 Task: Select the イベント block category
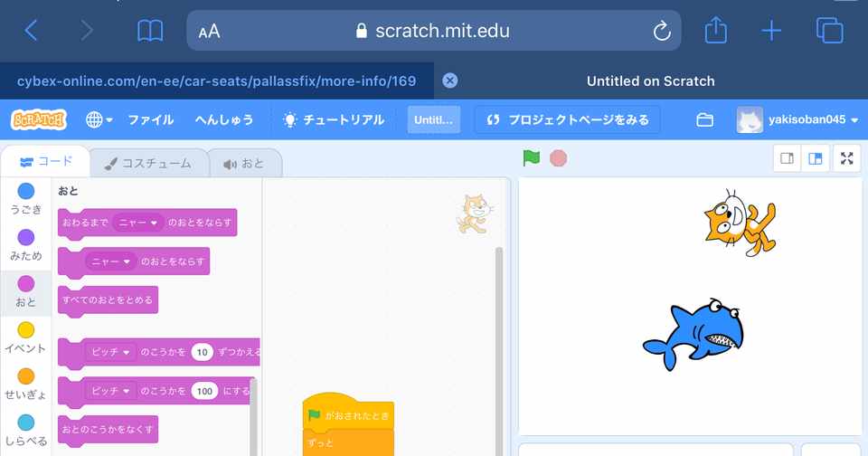point(25,337)
